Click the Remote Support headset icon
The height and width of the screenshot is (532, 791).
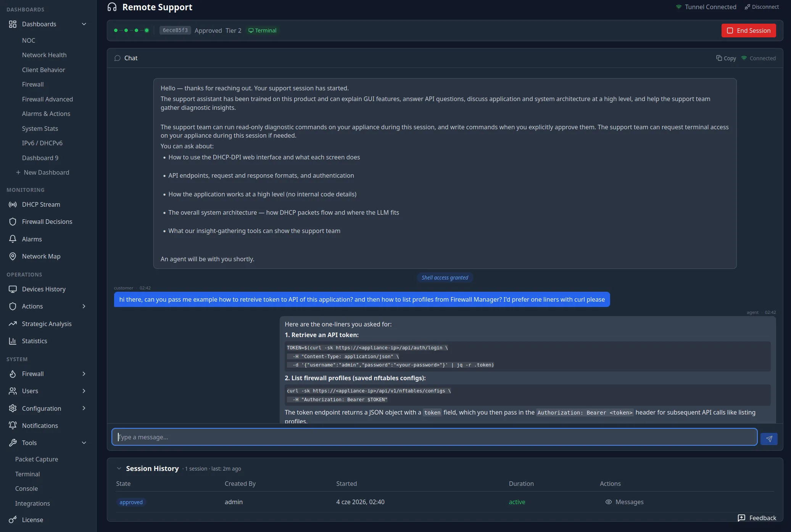click(x=112, y=7)
